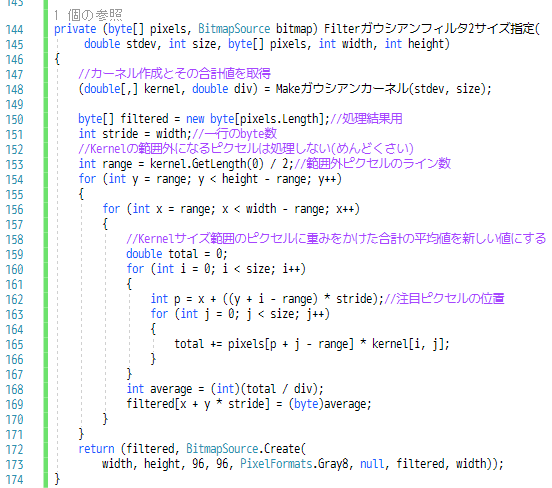
Task: Click 'double total = 0;' on line 159
Action: 177,254
